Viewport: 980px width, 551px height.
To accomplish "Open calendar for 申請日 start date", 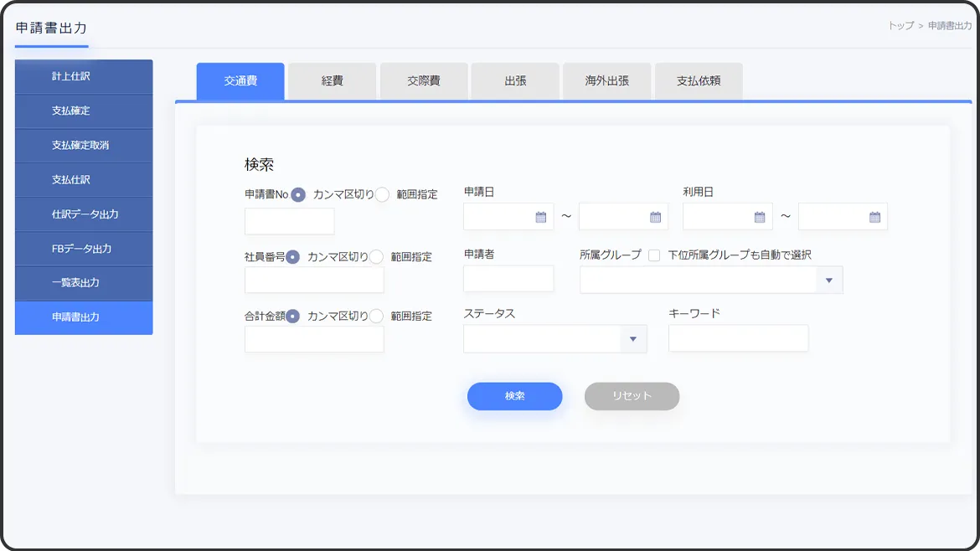I will click(x=540, y=217).
